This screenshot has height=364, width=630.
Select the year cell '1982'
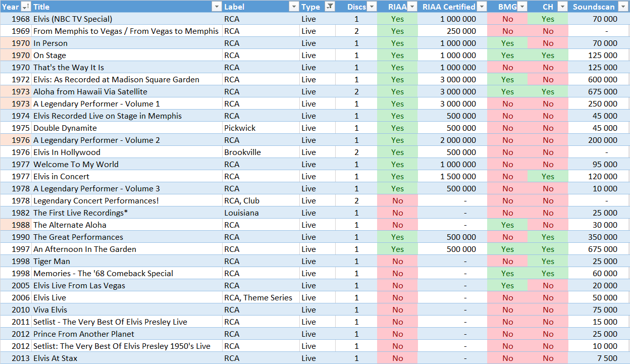tap(16, 213)
